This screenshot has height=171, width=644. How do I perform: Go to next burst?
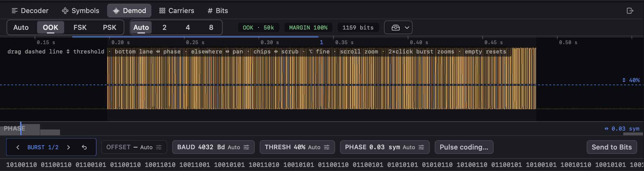(x=69, y=147)
